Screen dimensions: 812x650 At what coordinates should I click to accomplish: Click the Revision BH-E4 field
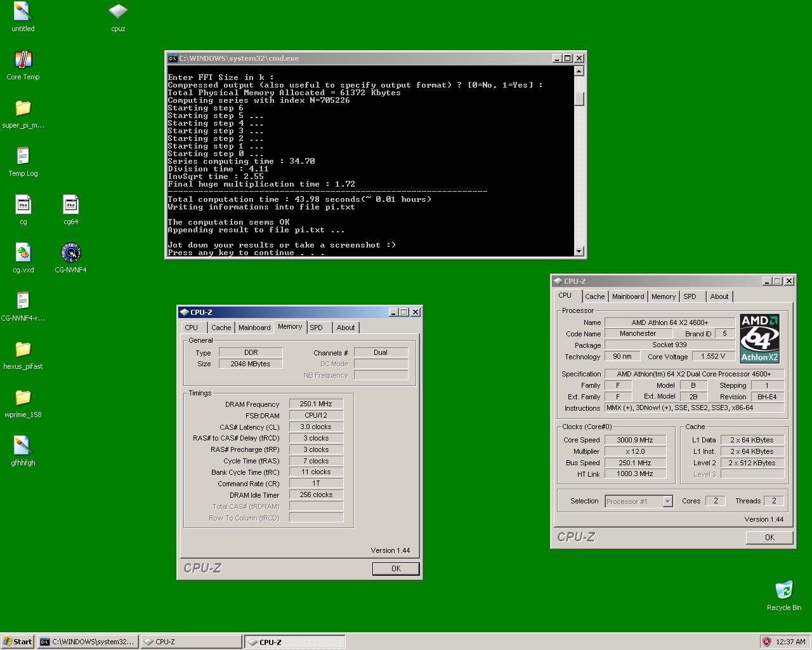[x=767, y=397]
